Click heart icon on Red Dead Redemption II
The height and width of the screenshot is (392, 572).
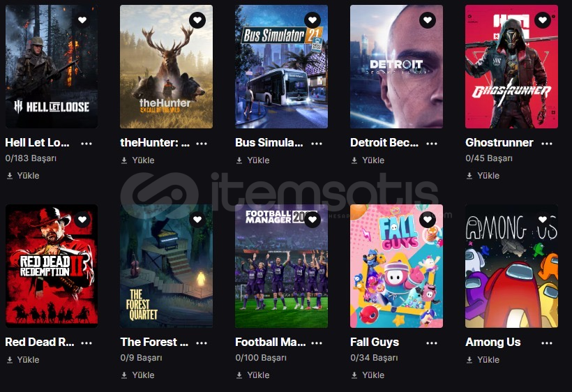tap(82, 220)
